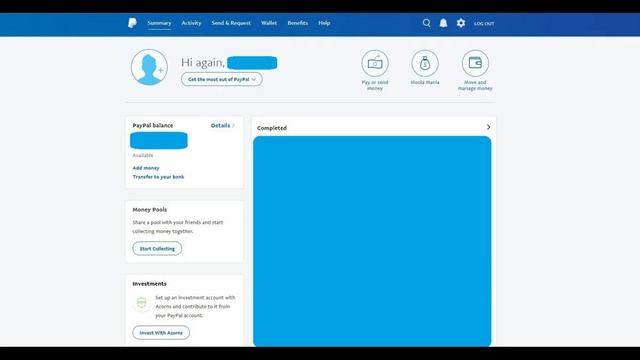This screenshot has width=640, height=360.
Task: Open notifications bell icon
Action: point(443,23)
